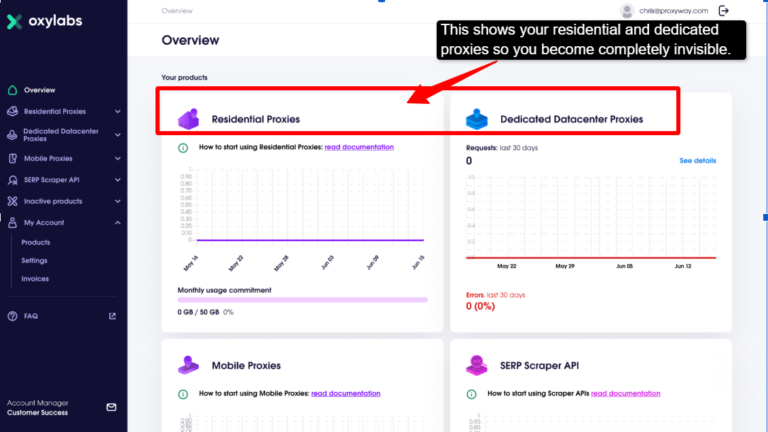Click the Dedicated Datacenter Proxies sidebar icon

pyautogui.click(x=12, y=135)
